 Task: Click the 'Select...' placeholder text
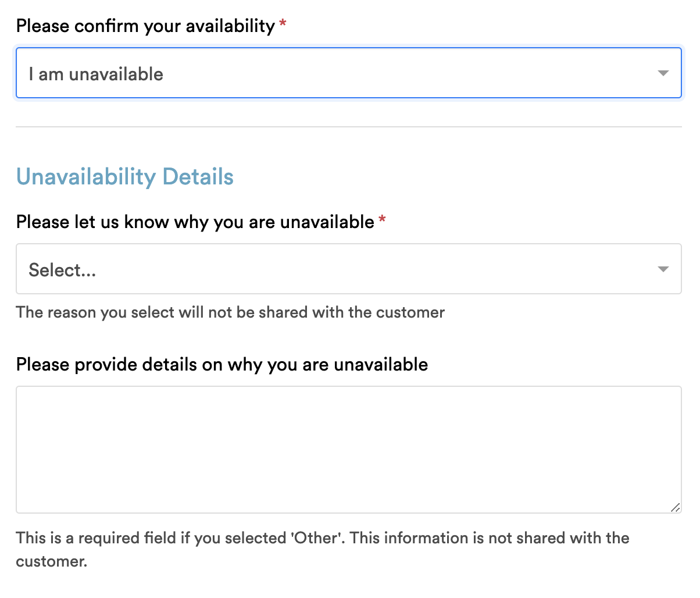62,270
